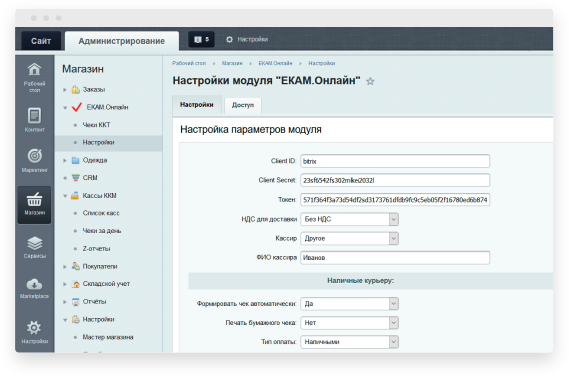Image resolution: width=569 pixels, height=376 pixels.
Task: Click the gear icon beside Настройки in top bar
Action: point(229,39)
